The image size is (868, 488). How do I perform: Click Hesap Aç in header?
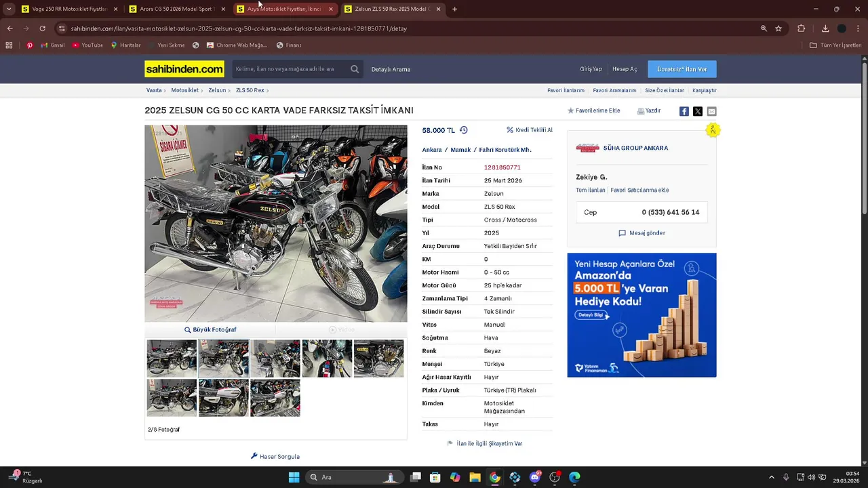point(625,69)
